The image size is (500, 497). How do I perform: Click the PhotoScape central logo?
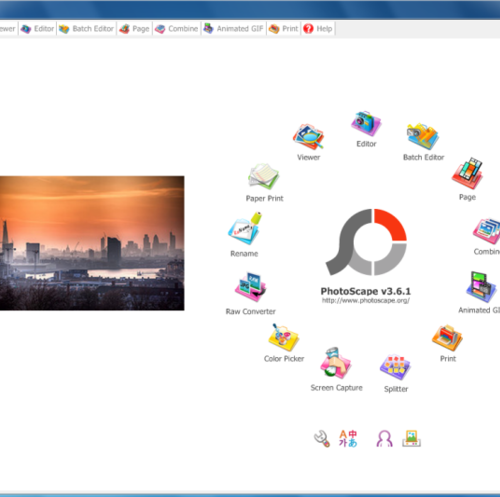click(366, 242)
